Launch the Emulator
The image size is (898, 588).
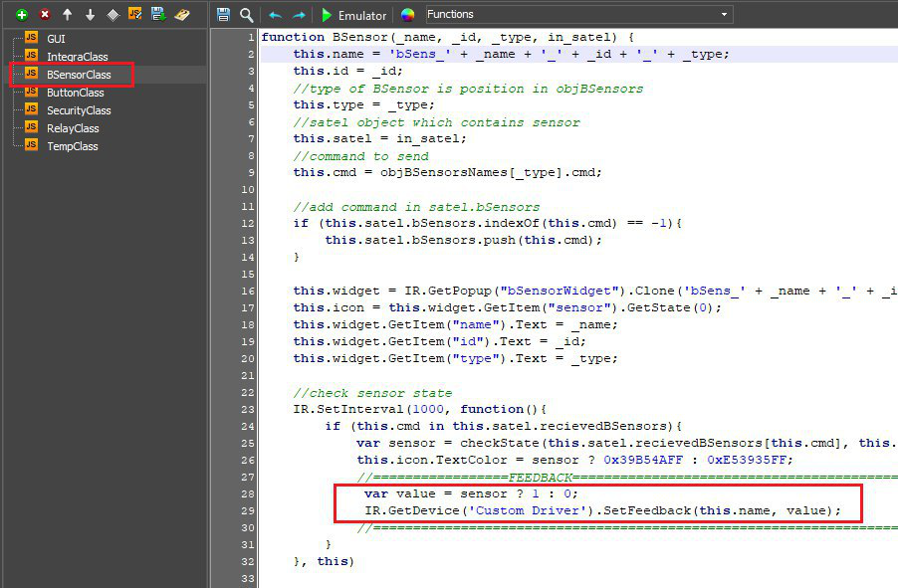[354, 15]
